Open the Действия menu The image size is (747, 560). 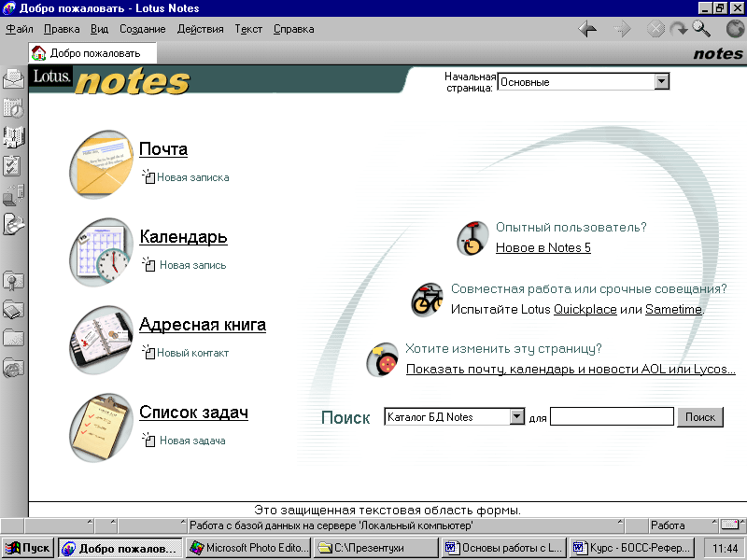click(200, 29)
